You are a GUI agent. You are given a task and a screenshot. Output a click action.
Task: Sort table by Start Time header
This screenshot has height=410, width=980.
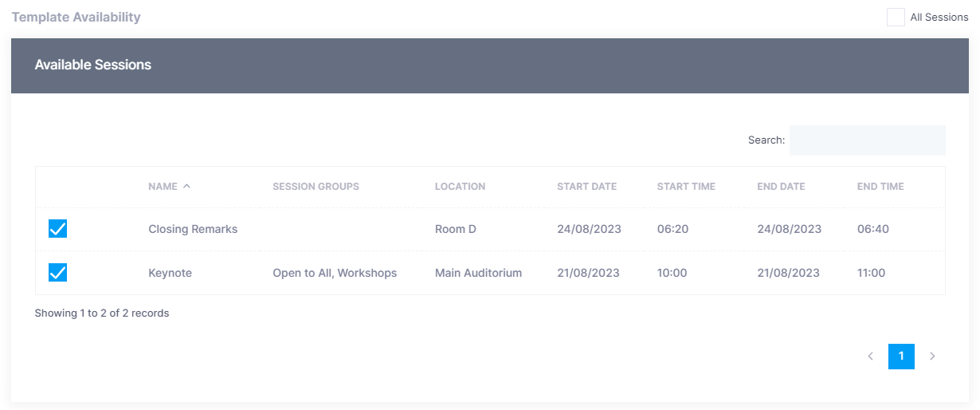click(686, 187)
